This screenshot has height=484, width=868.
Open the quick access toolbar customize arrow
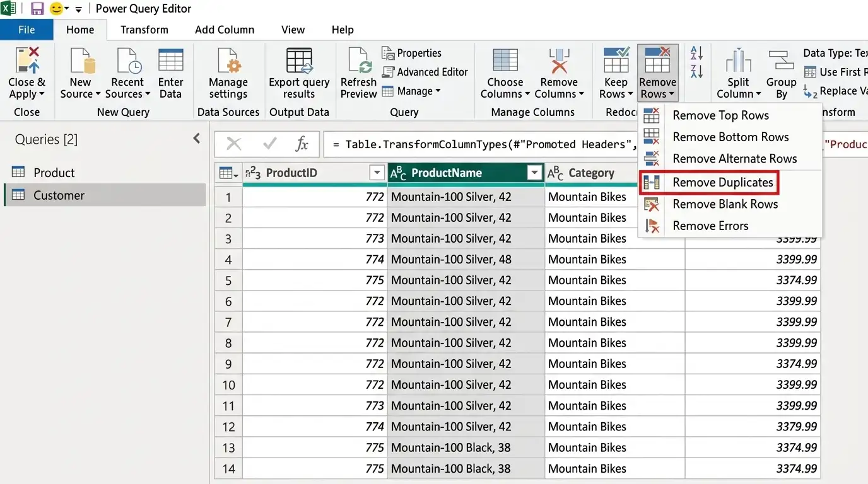click(x=78, y=9)
